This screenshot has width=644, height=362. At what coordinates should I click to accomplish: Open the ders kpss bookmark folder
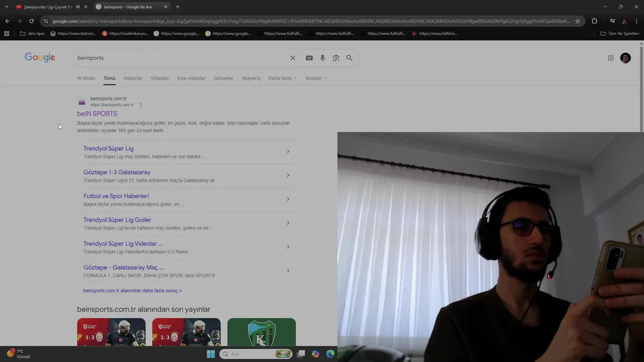(x=32, y=34)
